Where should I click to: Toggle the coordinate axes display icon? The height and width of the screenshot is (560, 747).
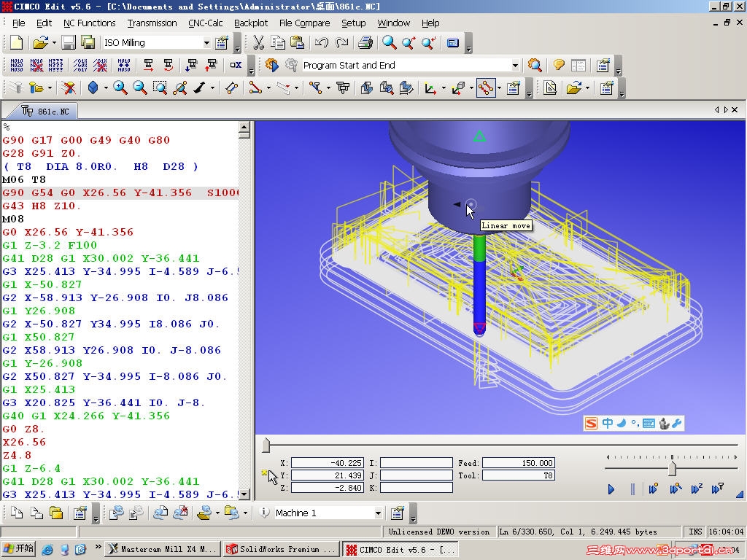[x=430, y=88]
